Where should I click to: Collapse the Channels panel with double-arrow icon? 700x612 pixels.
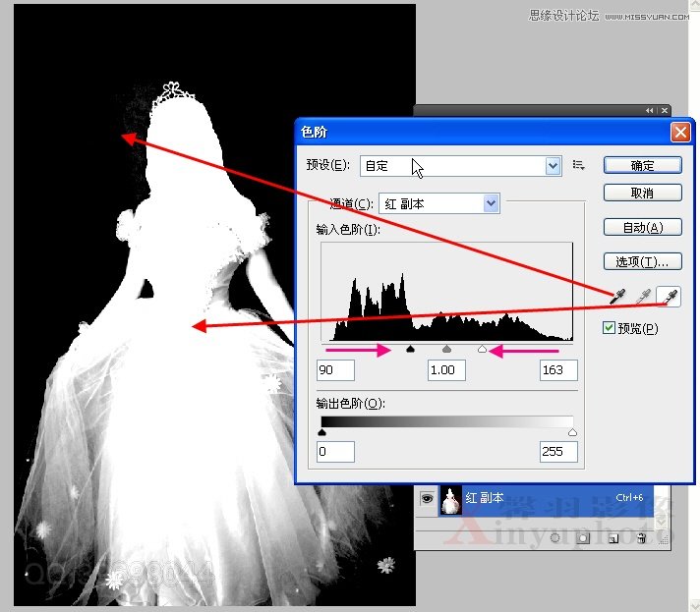coord(650,110)
